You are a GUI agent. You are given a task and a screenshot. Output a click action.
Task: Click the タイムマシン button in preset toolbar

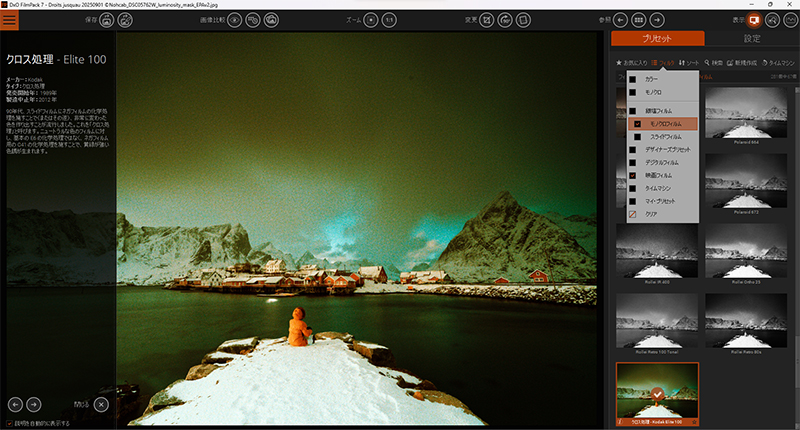click(x=779, y=63)
